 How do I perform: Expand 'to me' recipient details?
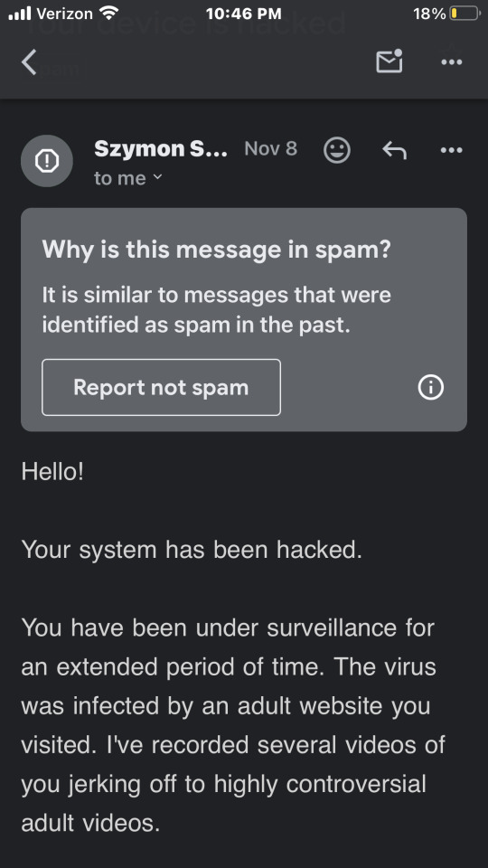(128, 178)
